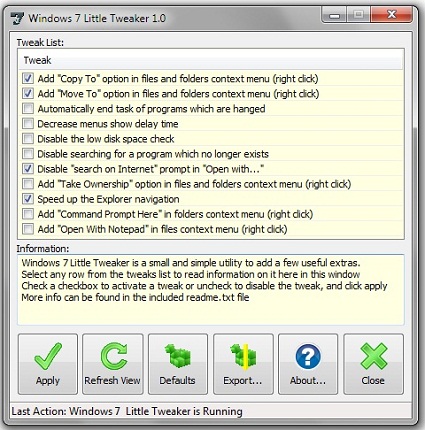Open About via blue question mark icon
Screen dimensions: 425x430
pos(308,356)
